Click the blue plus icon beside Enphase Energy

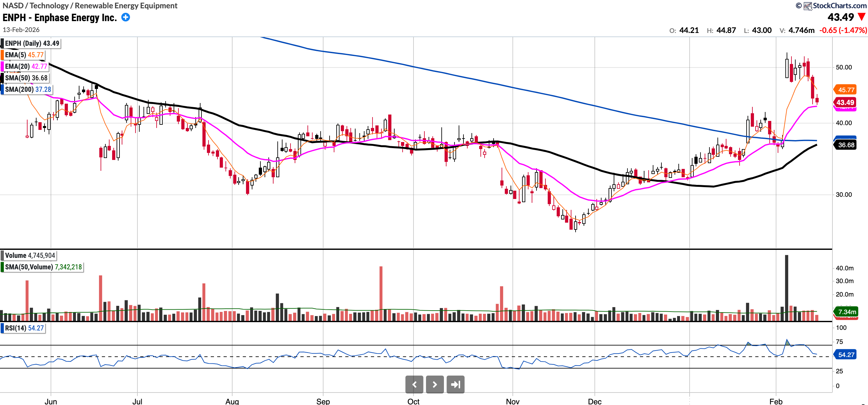[x=125, y=17]
